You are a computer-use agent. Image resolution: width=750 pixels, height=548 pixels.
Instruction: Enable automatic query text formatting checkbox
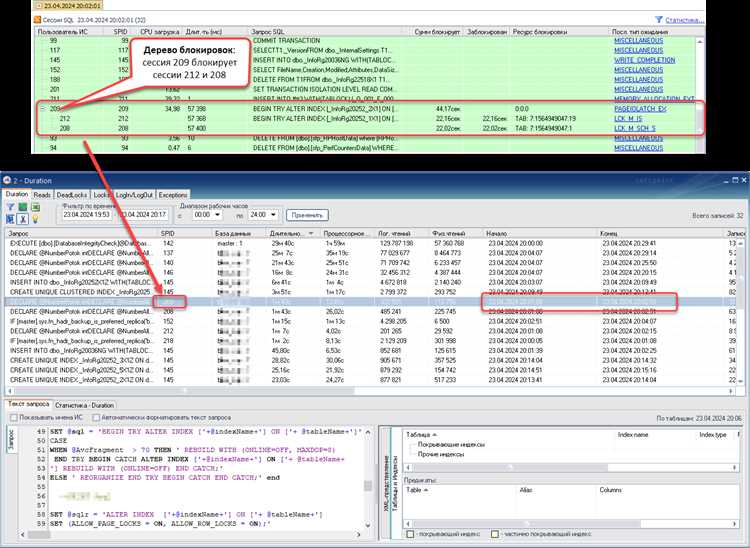[x=96, y=417]
